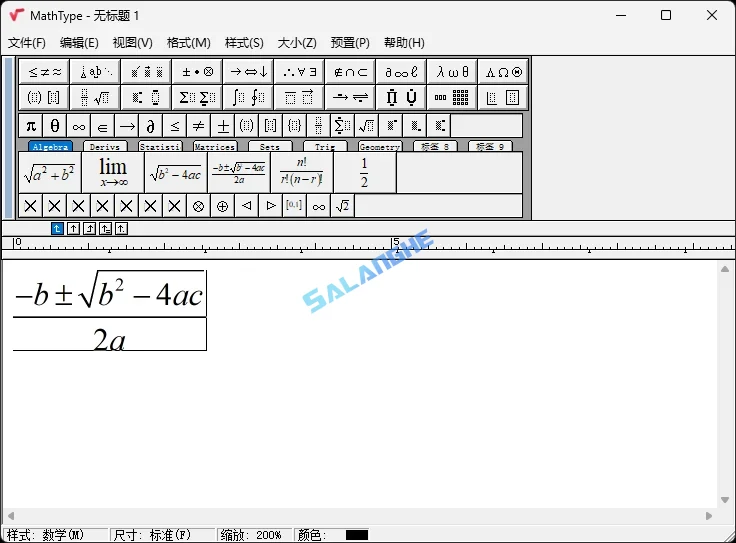Click the vertical scrollbar down arrow
This screenshot has height=543, width=736.
725,500
